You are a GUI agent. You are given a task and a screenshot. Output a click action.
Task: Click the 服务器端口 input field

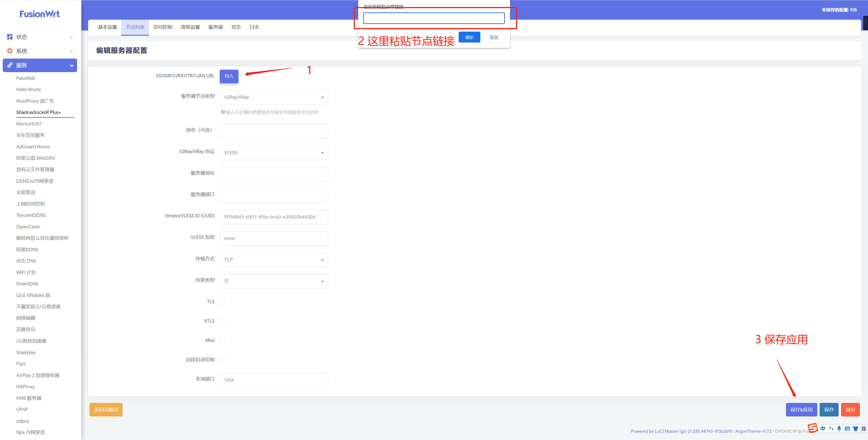click(x=274, y=196)
